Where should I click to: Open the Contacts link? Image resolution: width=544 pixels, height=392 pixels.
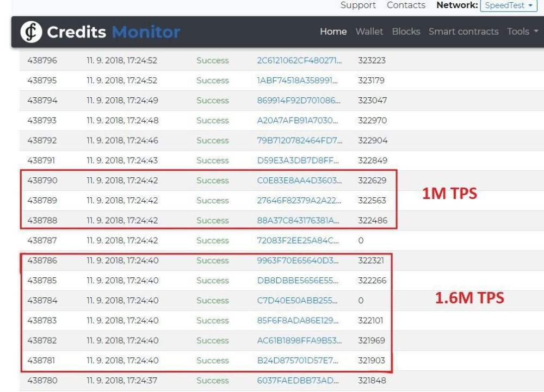(406, 5)
